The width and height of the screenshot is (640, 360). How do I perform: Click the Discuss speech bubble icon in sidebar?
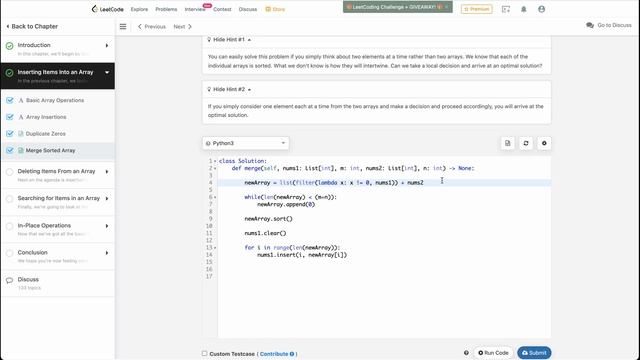click(x=9, y=280)
